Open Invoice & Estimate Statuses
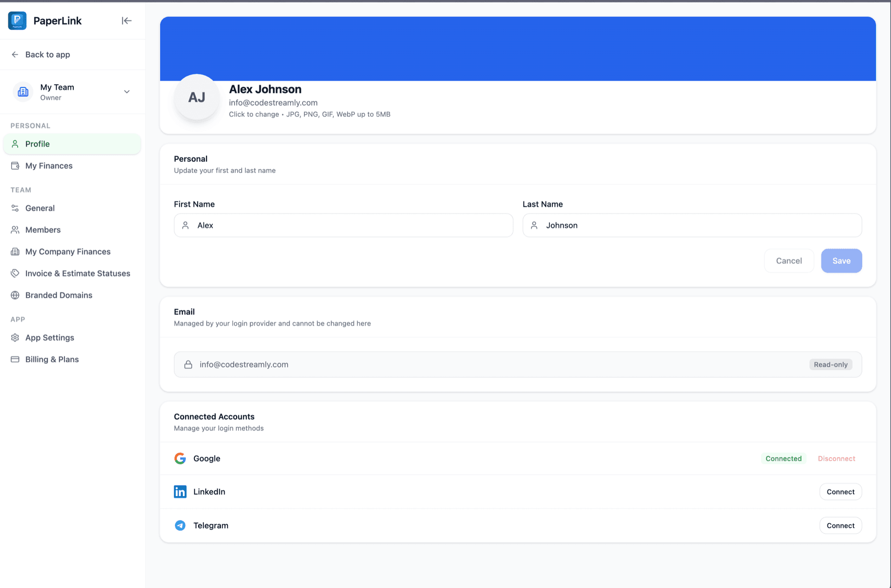 [77, 273]
